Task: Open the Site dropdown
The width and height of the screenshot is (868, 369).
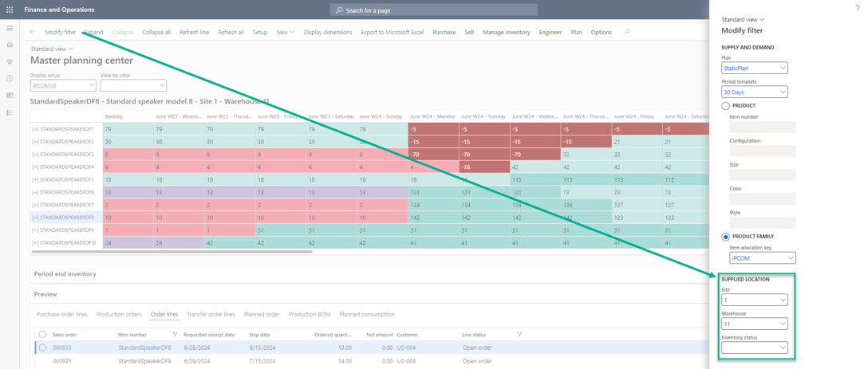Action: coord(755,300)
